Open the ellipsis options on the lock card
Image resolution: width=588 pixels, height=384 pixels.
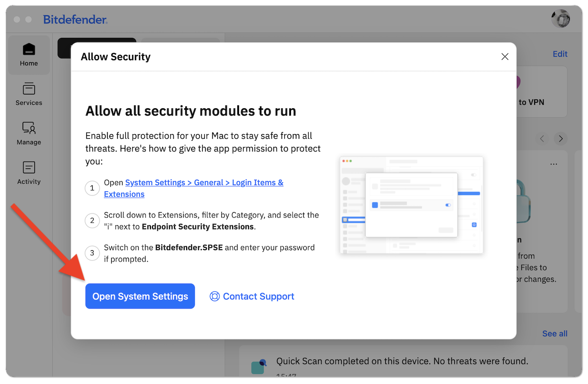click(554, 164)
